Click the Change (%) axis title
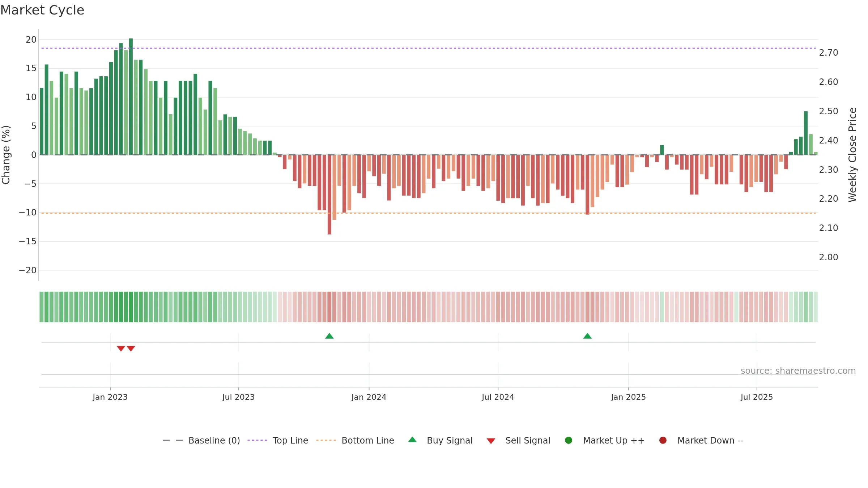 click(x=6, y=155)
